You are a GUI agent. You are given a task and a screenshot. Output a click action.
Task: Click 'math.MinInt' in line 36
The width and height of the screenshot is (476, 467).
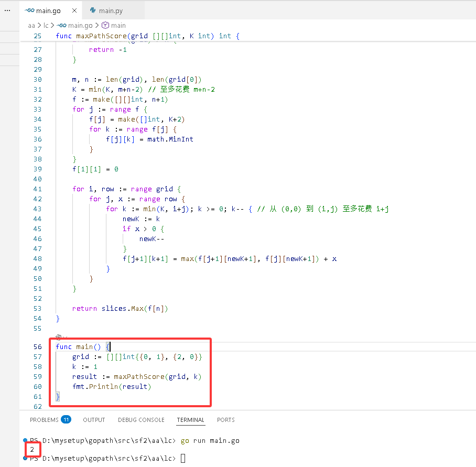point(170,139)
